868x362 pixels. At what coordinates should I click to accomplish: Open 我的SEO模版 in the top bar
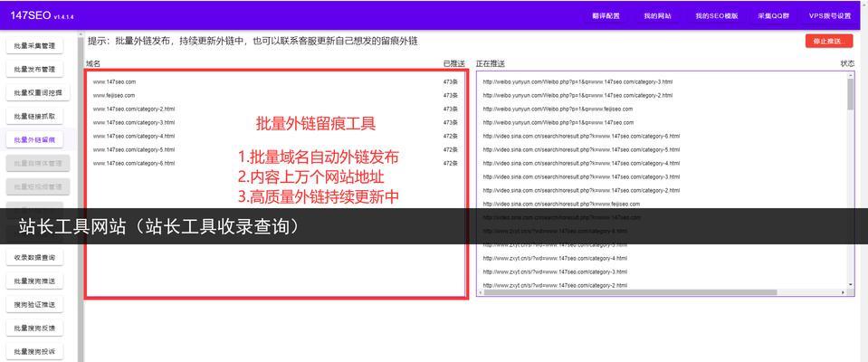point(716,16)
